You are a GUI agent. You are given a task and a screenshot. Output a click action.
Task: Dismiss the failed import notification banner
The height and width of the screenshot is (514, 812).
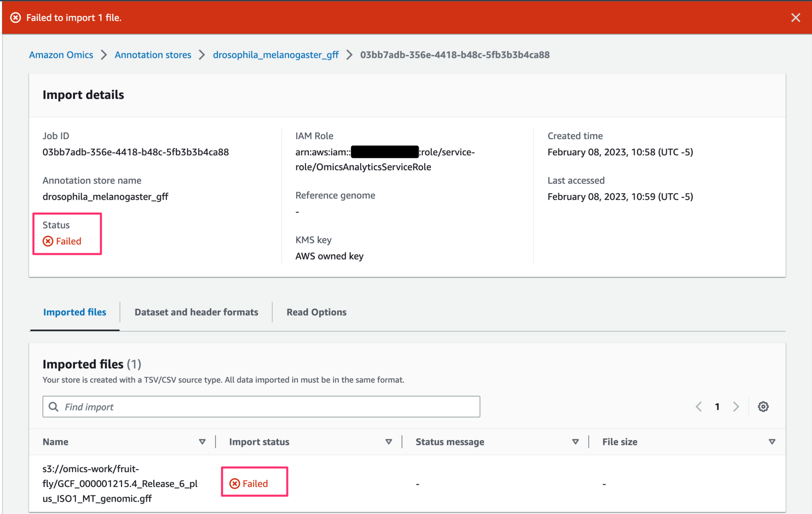796,17
